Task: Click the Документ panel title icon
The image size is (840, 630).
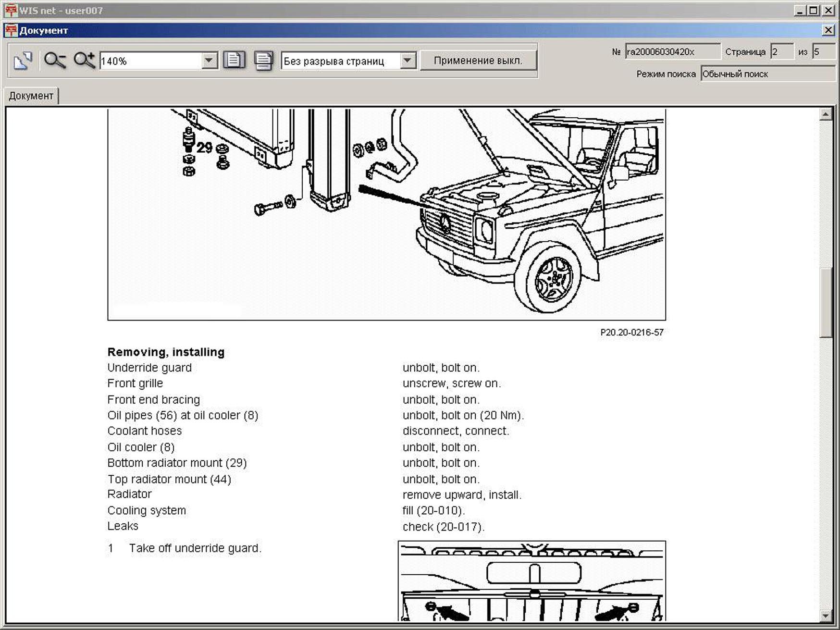Action: [x=11, y=30]
